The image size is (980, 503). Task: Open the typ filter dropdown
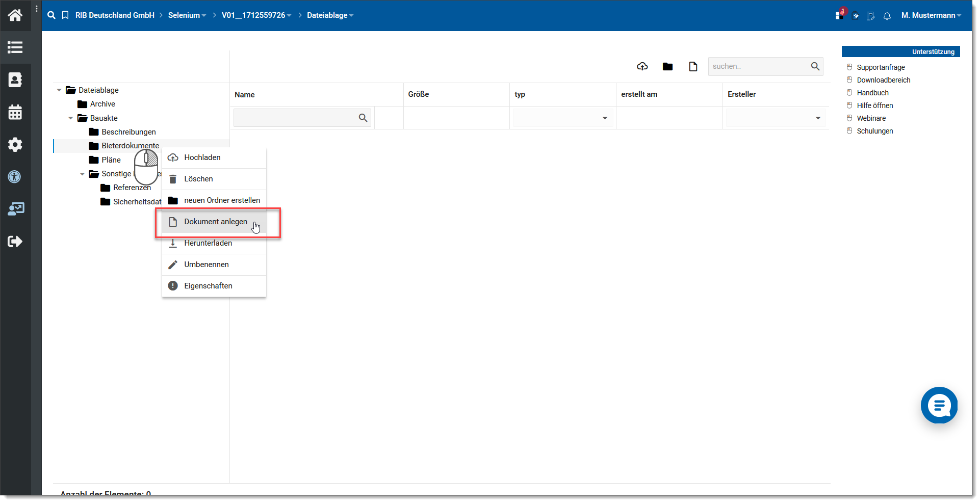[x=563, y=118]
